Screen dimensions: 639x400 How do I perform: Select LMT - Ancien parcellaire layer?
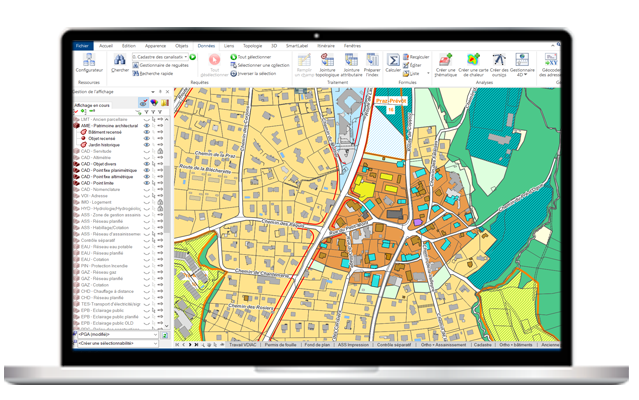[x=104, y=119]
